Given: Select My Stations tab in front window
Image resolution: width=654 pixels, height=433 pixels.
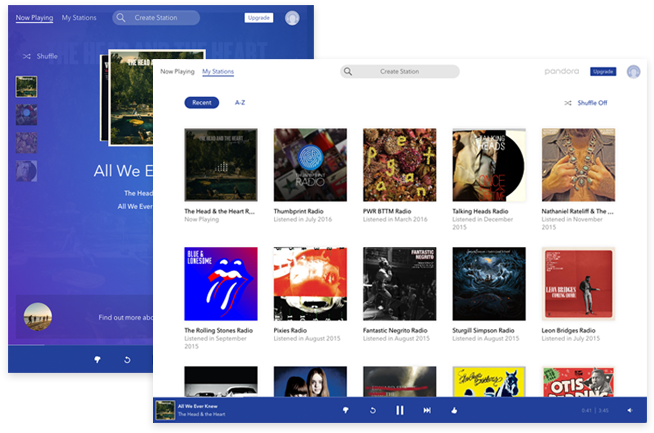Looking at the screenshot, I should point(218,72).
